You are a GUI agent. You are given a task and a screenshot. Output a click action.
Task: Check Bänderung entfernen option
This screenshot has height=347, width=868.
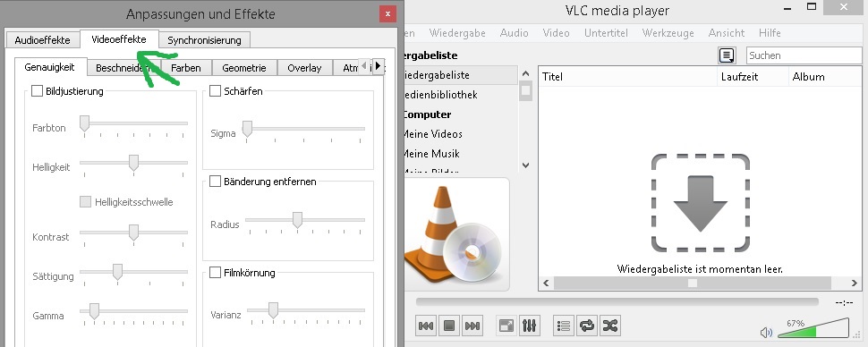216,182
